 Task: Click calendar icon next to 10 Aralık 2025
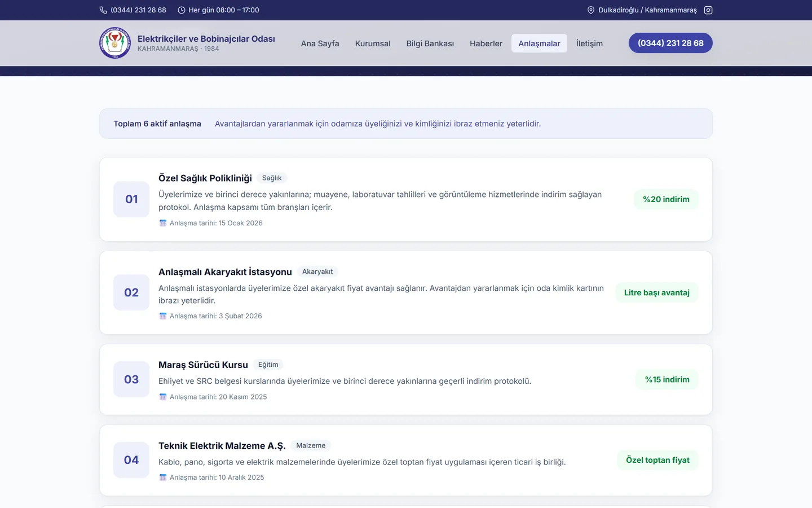[x=163, y=478]
